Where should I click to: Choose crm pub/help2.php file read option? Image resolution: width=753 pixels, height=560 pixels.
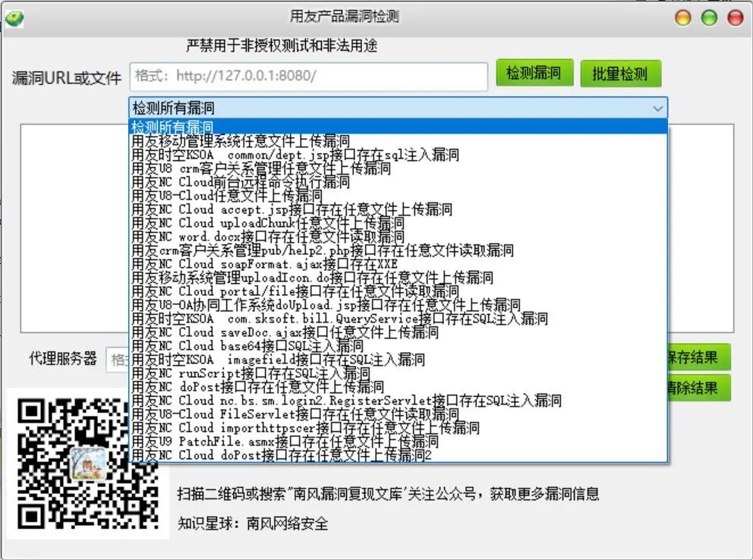pos(398,250)
